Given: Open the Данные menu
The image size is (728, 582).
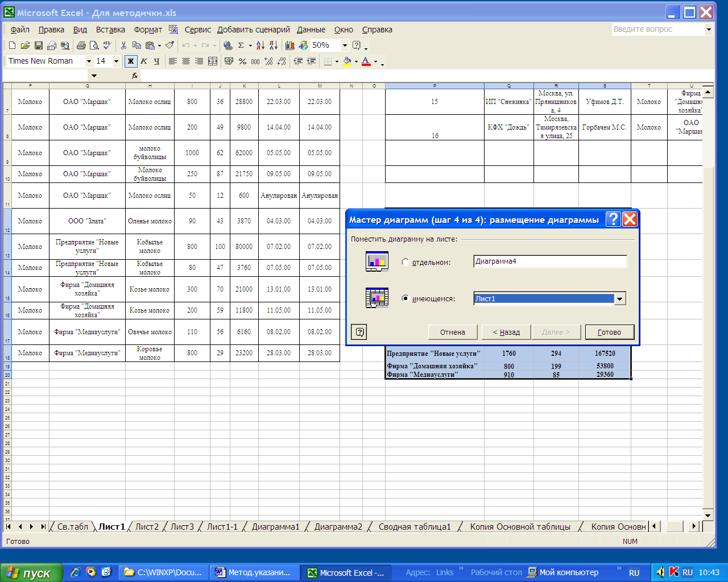Looking at the screenshot, I should click(x=311, y=30).
